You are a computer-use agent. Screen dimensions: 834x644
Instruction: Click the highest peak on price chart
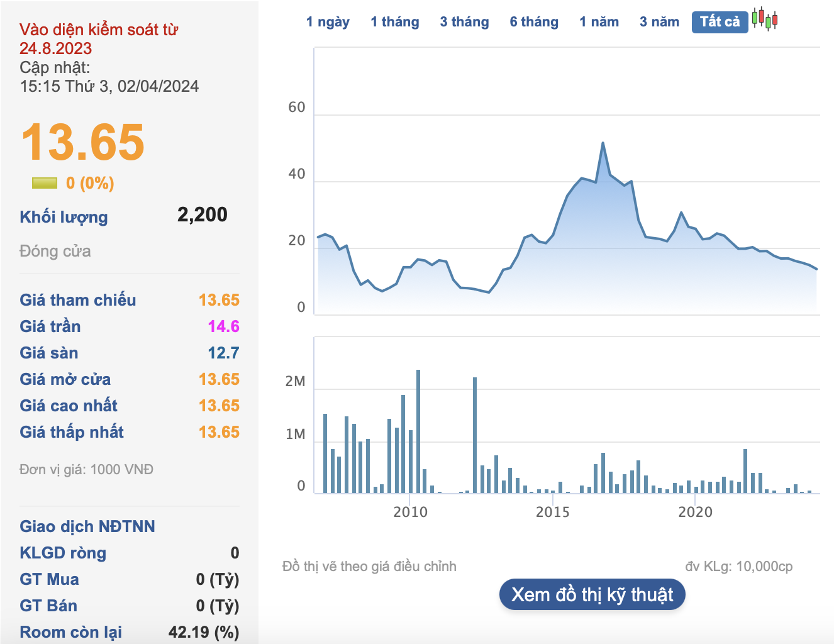(603, 143)
